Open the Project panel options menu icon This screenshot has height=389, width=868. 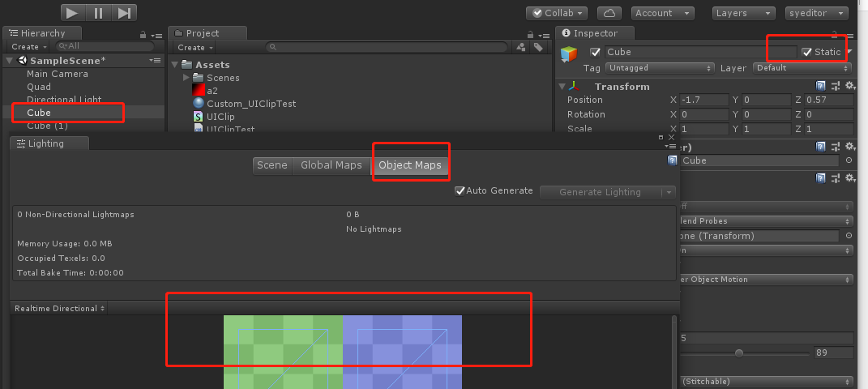545,35
